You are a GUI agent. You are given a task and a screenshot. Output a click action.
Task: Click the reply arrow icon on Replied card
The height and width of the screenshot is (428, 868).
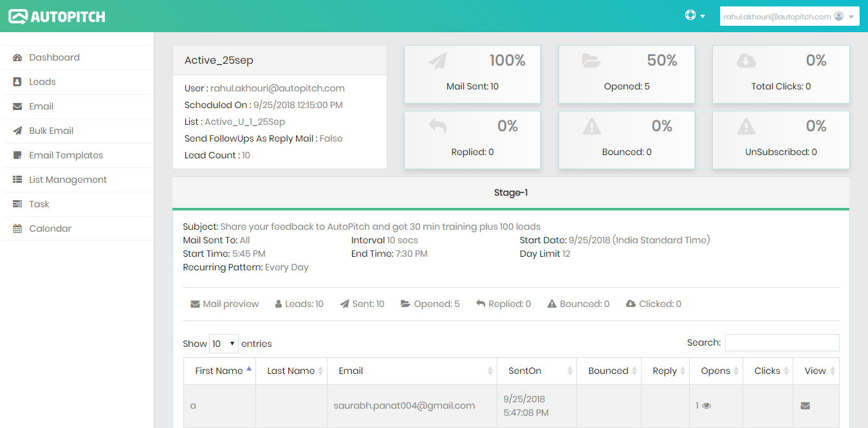(x=437, y=127)
